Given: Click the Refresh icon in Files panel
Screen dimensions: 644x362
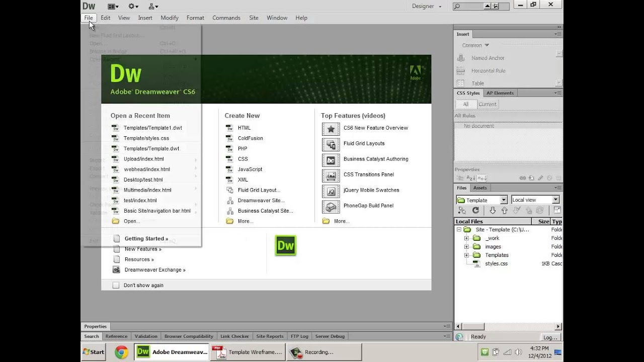Looking at the screenshot, I should click(x=475, y=211).
